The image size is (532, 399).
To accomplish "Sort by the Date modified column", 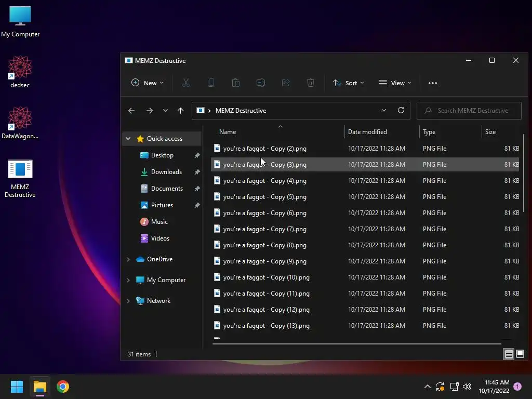I will (x=367, y=131).
